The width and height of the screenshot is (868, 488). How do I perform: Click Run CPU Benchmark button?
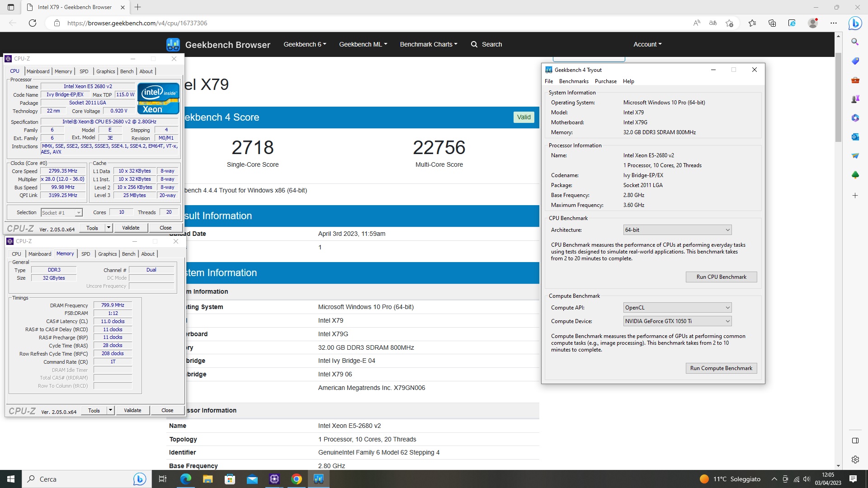[721, 277]
